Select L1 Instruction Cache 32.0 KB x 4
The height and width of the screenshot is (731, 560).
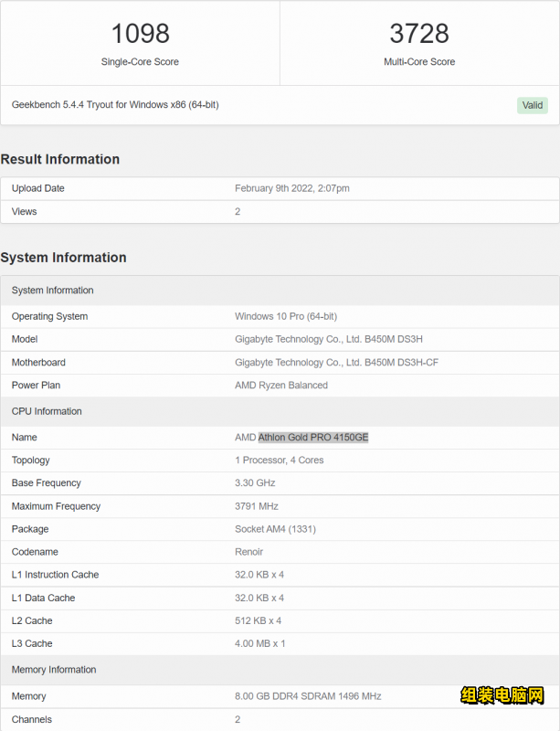pyautogui.click(x=259, y=575)
